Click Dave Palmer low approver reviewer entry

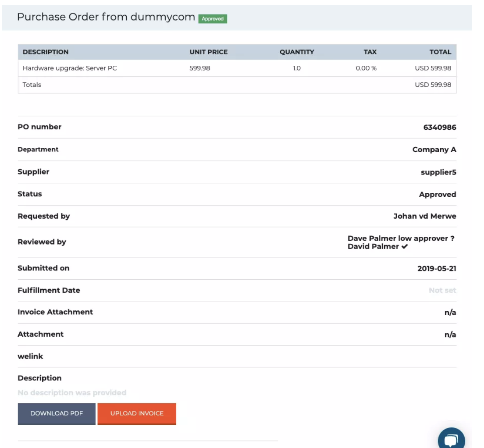click(401, 238)
